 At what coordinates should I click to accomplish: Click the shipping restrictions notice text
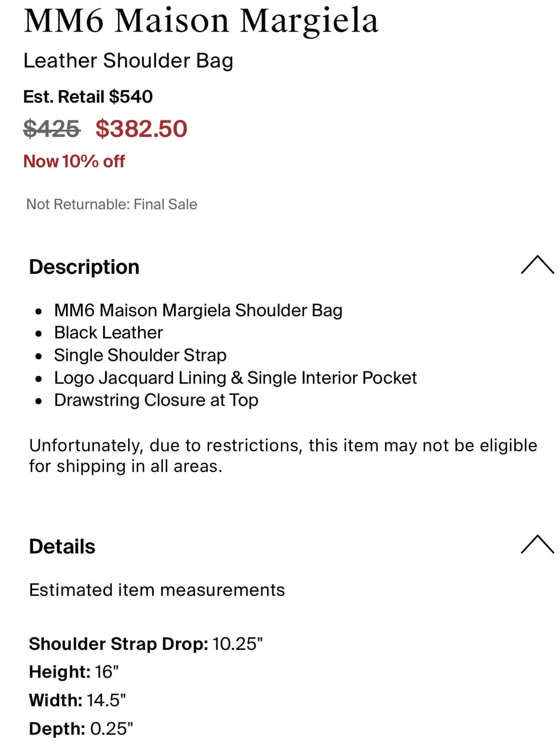(283, 455)
